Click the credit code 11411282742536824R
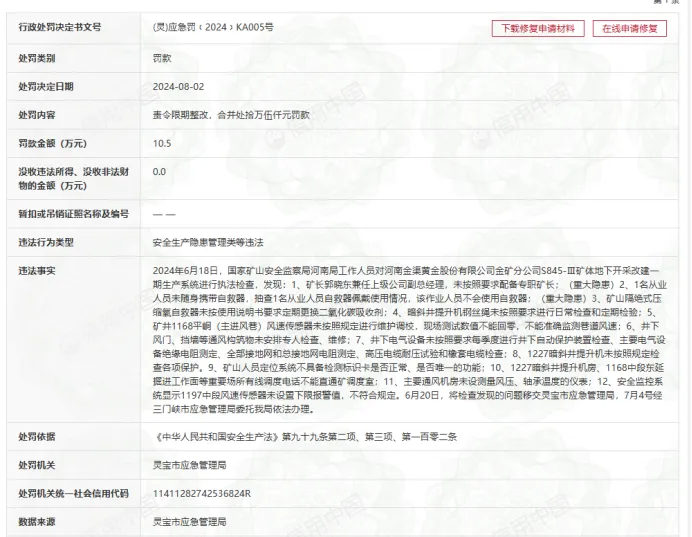The height and width of the screenshot is (537, 692). 202,493
